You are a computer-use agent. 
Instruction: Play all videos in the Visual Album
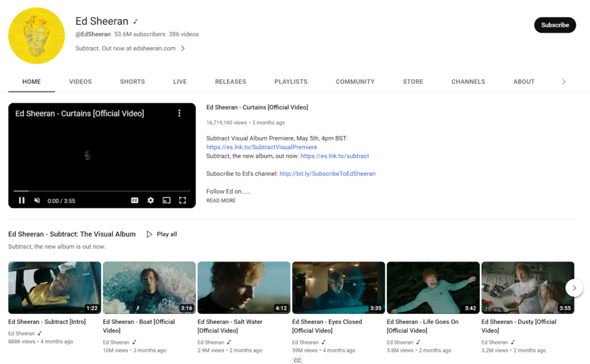[161, 234]
